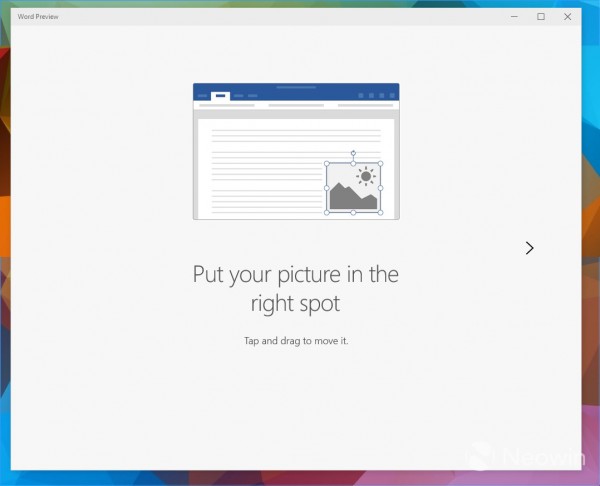Close the Word Preview window
The width and height of the screenshot is (600, 486).
tap(567, 16)
